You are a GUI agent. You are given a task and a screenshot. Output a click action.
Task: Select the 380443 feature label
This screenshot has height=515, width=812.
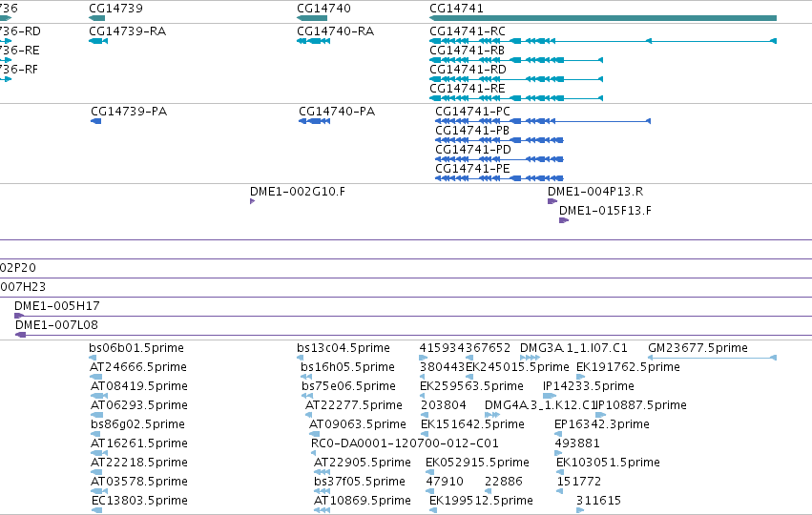point(442,367)
